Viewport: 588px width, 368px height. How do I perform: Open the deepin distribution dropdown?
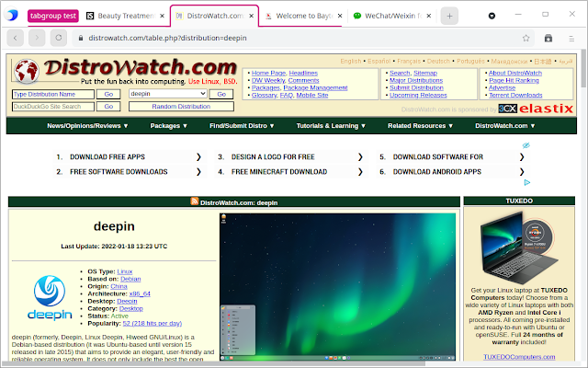(x=168, y=94)
